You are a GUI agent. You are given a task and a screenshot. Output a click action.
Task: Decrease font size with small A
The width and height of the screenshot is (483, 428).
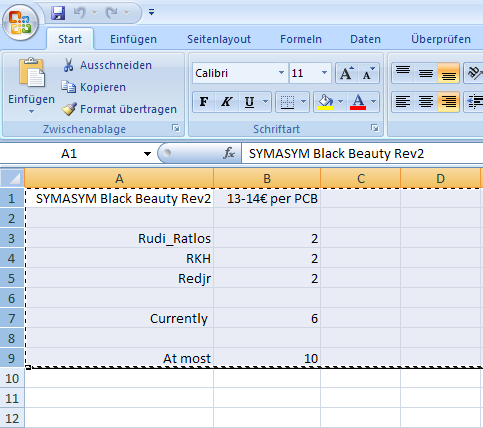pyautogui.click(x=369, y=73)
